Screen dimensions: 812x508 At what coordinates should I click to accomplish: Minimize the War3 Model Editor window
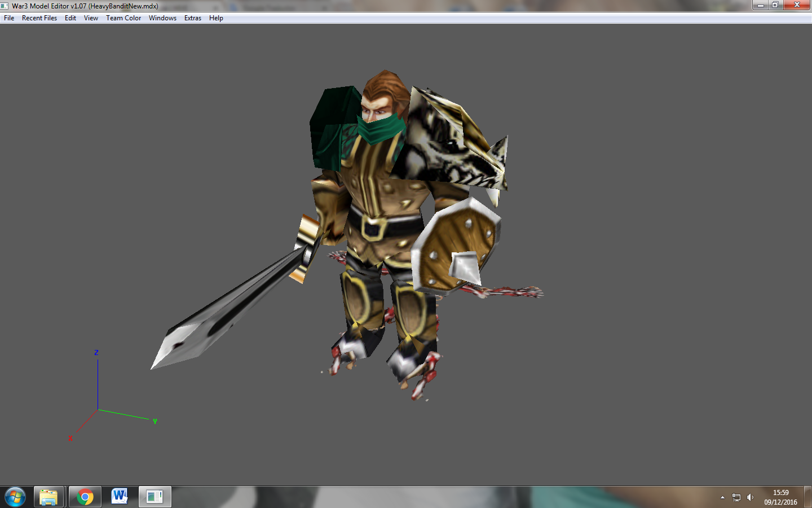point(760,5)
